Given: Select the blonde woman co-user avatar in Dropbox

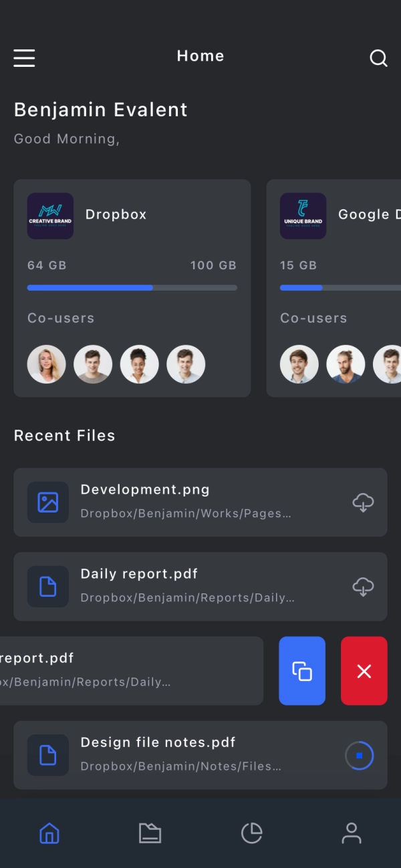Looking at the screenshot, I should pyautogui.click(x=47, y=364).
